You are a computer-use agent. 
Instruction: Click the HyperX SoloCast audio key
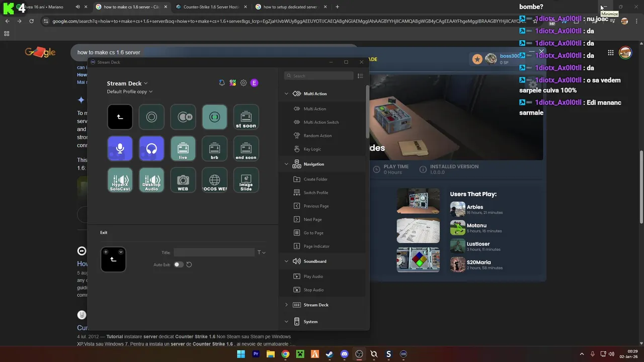[x=120, y=180]
